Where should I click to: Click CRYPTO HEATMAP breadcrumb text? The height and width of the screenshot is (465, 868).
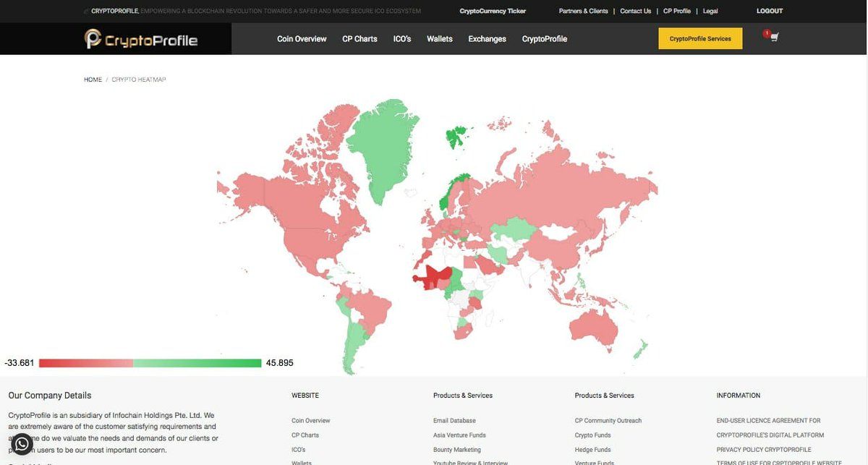point(139,80)
